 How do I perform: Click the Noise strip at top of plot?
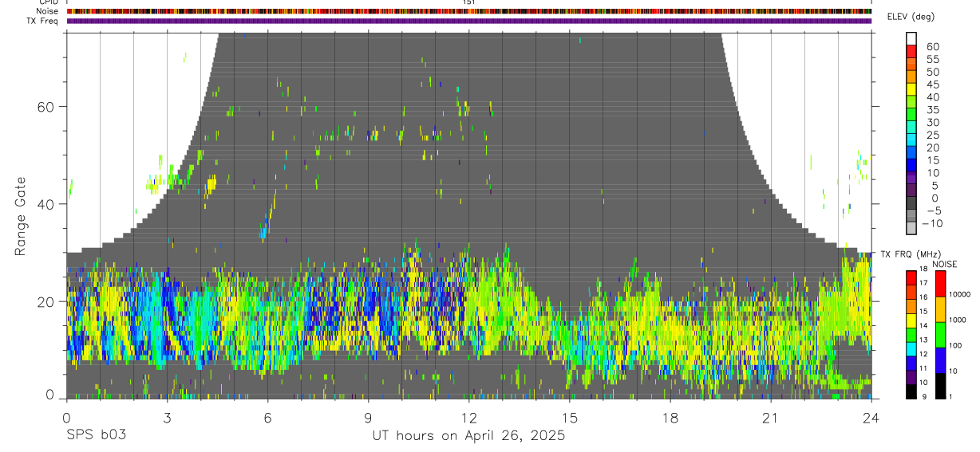(469, 11)
